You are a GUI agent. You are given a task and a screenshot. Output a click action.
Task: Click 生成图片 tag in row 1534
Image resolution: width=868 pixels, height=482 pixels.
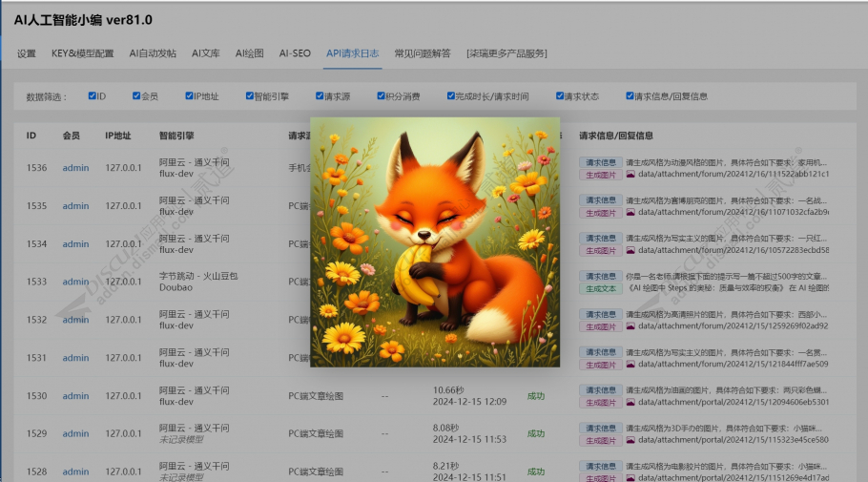pyautogui.click(x=601, y=251)
